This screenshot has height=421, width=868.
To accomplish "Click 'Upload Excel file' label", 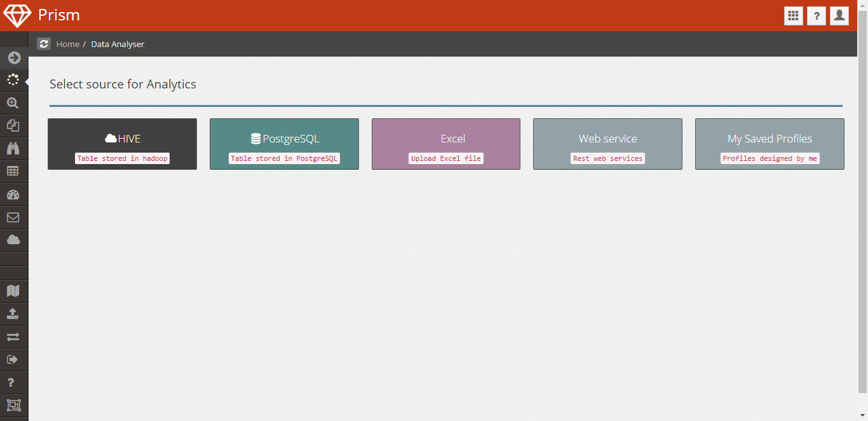I will pos(446,158).
